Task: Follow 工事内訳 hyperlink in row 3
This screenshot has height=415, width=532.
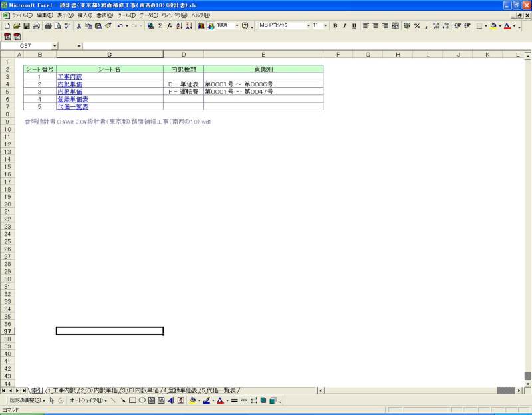Action: click(70, 77)
